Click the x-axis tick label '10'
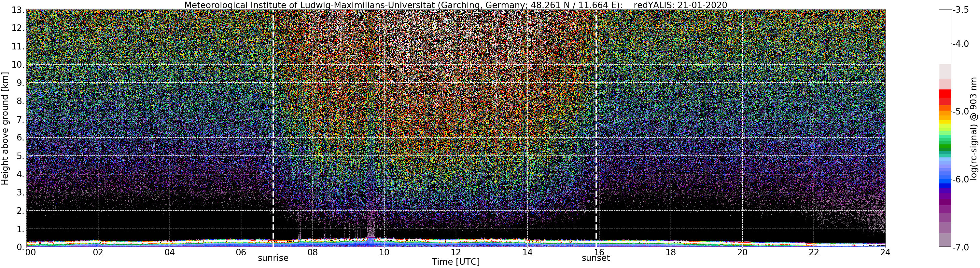This screenshot has height=268, width=980. pos(384,252)
